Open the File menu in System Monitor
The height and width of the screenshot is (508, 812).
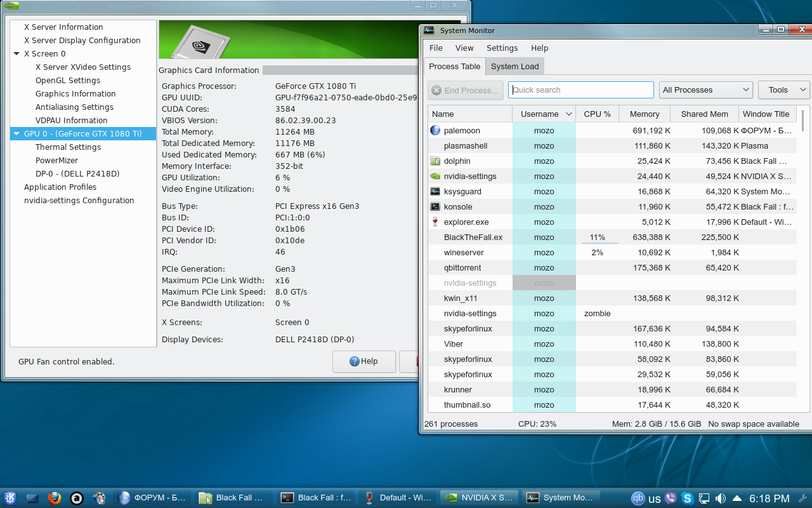[x=436, y=48]
